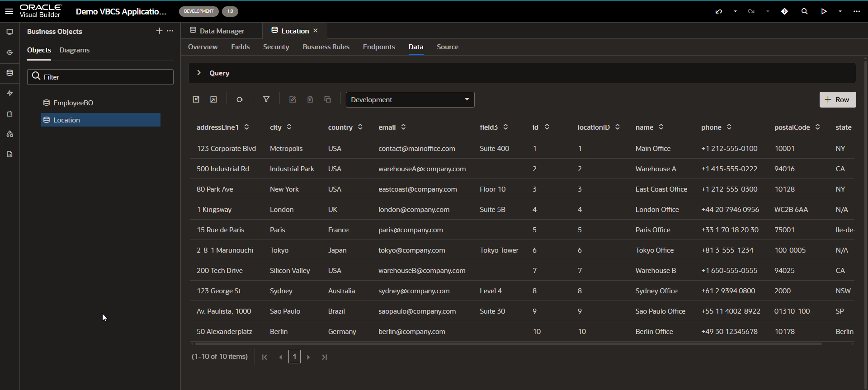868x390 pixels.
Task: Open the Security tab
Action: pyautogui.click(x=276, y=47)
